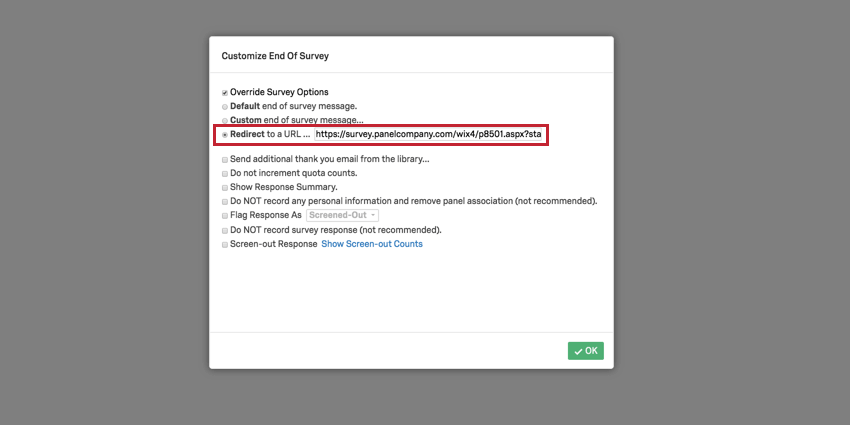The image size is (850, 425).
Task: Select the Default end of survey message radio
Action: pyautogui.click(x=225, y=106)
